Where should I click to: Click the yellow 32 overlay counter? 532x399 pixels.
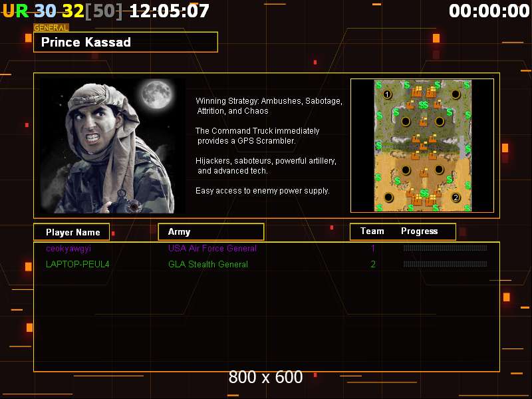pyautogui.click(x=73, y=11)
